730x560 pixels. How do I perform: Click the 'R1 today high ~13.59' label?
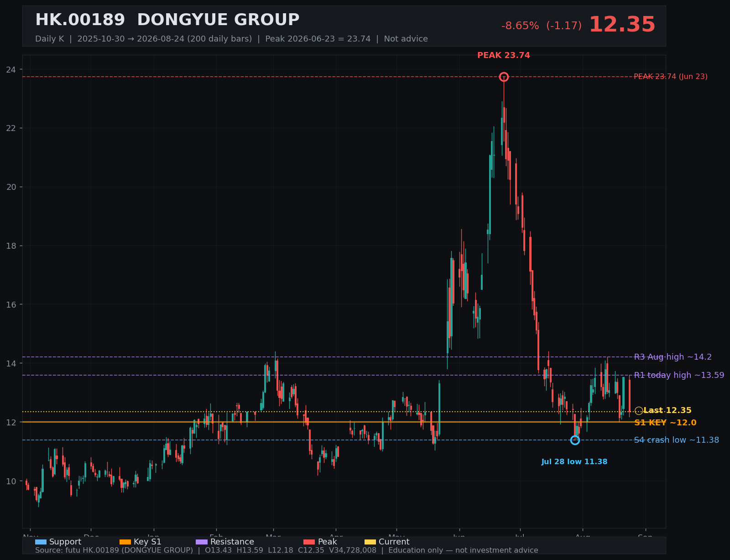click(679, 375)
